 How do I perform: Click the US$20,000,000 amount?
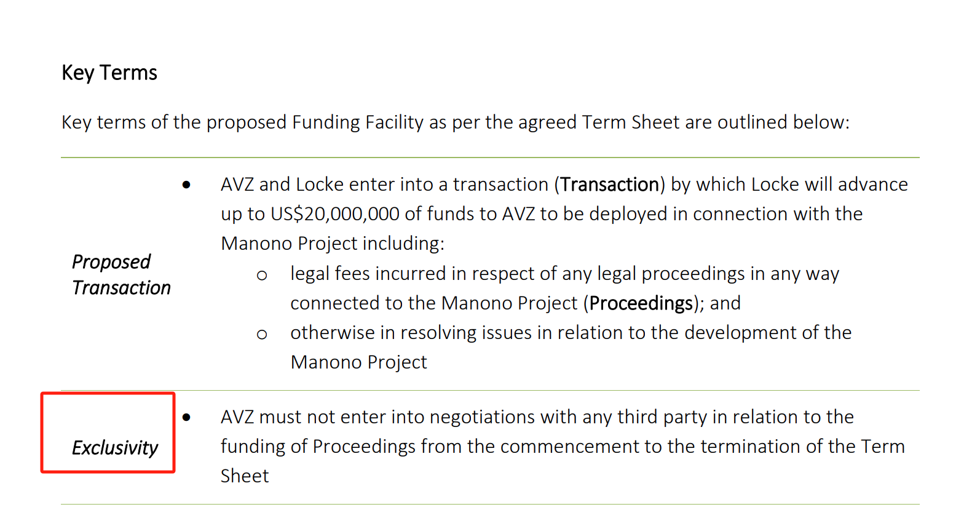pyautogui.click(x=335, y=214)
